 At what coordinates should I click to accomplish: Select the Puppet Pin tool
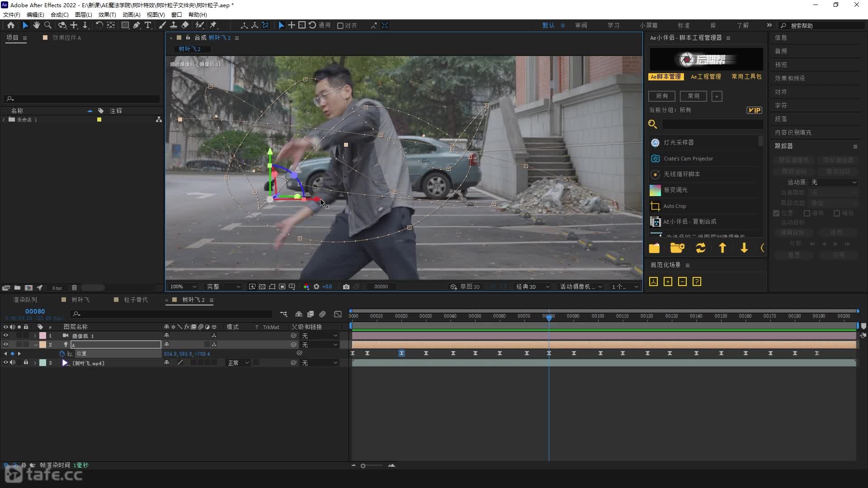[x=213, y=25]
